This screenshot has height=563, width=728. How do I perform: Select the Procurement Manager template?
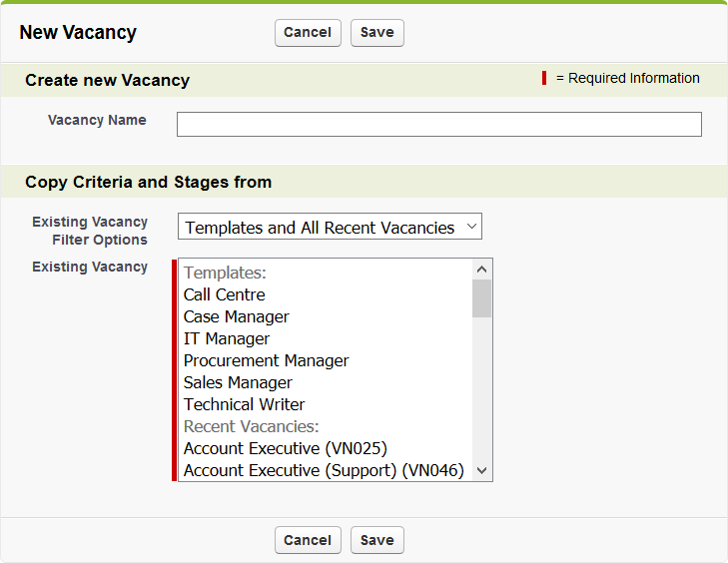(267, 360)
